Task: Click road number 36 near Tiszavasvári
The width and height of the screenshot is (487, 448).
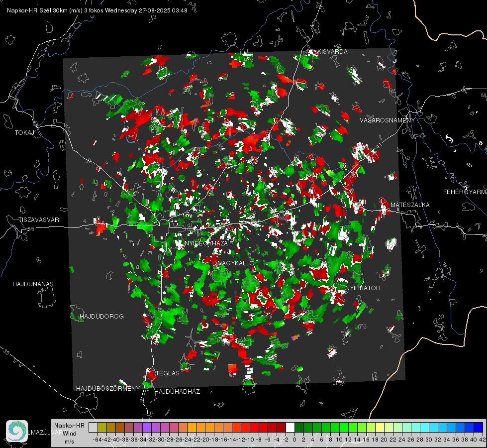Action: click(31, 229)
